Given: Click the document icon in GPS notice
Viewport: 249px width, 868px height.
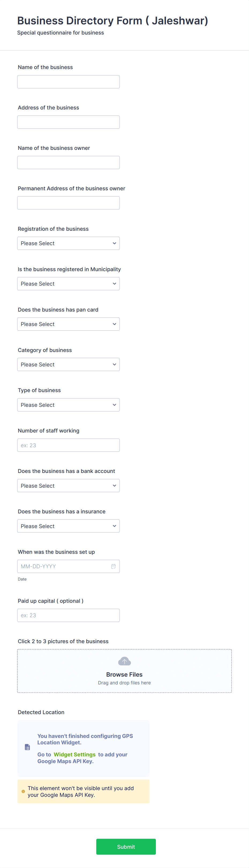Looking at the screenshot, I should click(x=27, y=747).
